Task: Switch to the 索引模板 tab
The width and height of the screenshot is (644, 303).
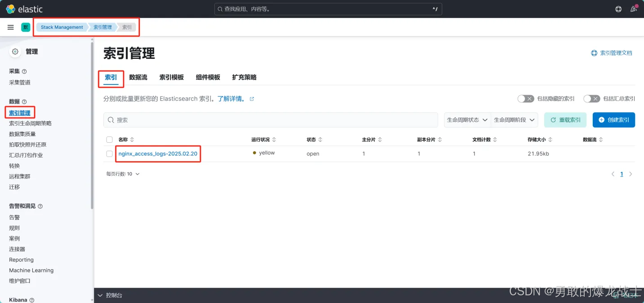Action: (171, 77)
